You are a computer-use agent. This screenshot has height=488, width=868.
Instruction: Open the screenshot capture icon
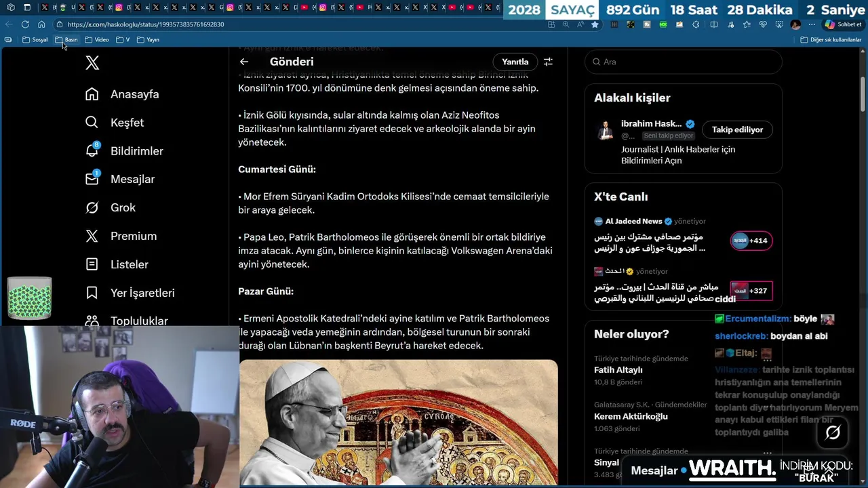coord(779,24)
